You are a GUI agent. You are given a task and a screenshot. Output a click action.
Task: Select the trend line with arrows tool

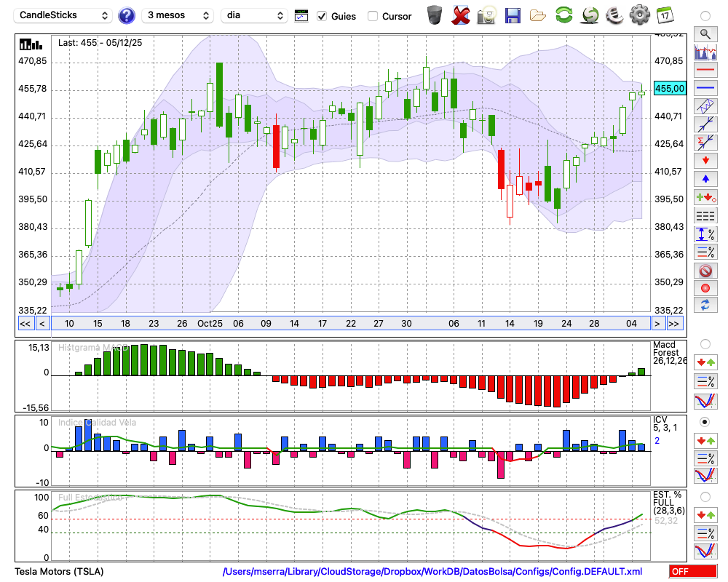[x=705, y=124]
